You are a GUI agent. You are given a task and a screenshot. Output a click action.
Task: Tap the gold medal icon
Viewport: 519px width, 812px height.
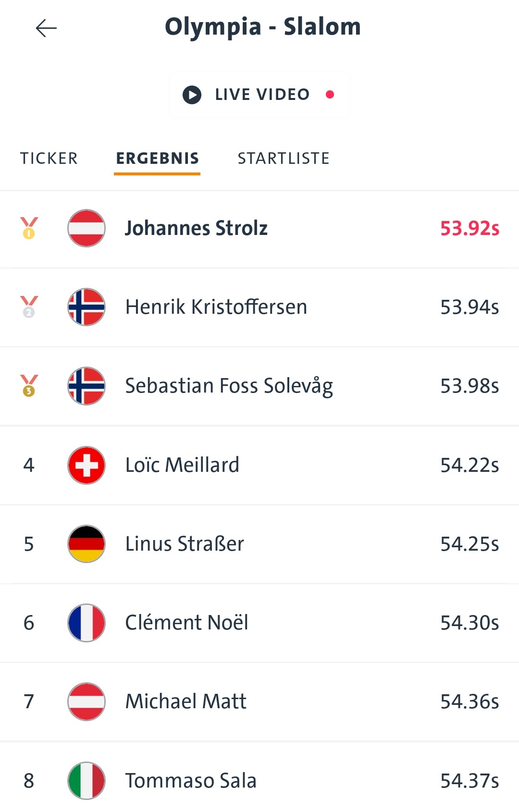[x=29, y=228]
